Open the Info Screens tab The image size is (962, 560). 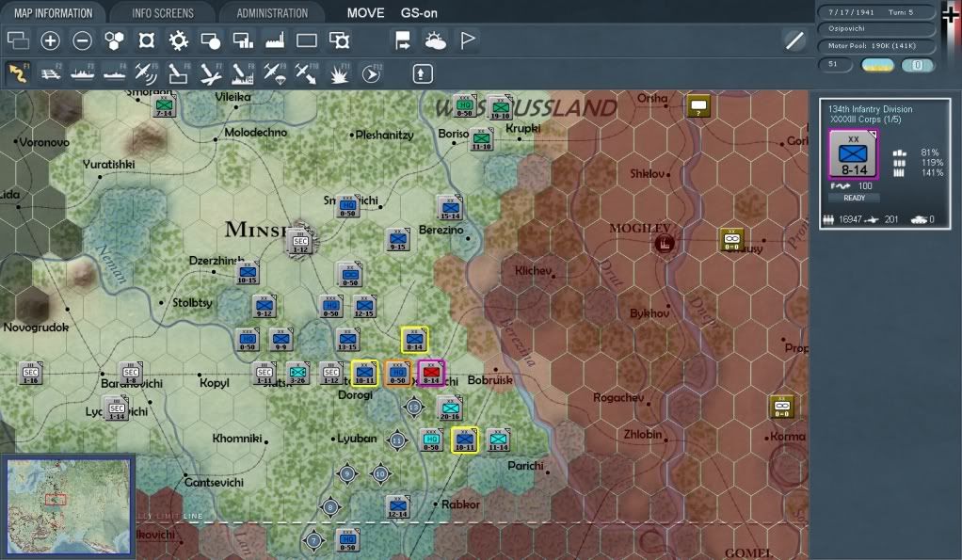[x=163, y=13]
